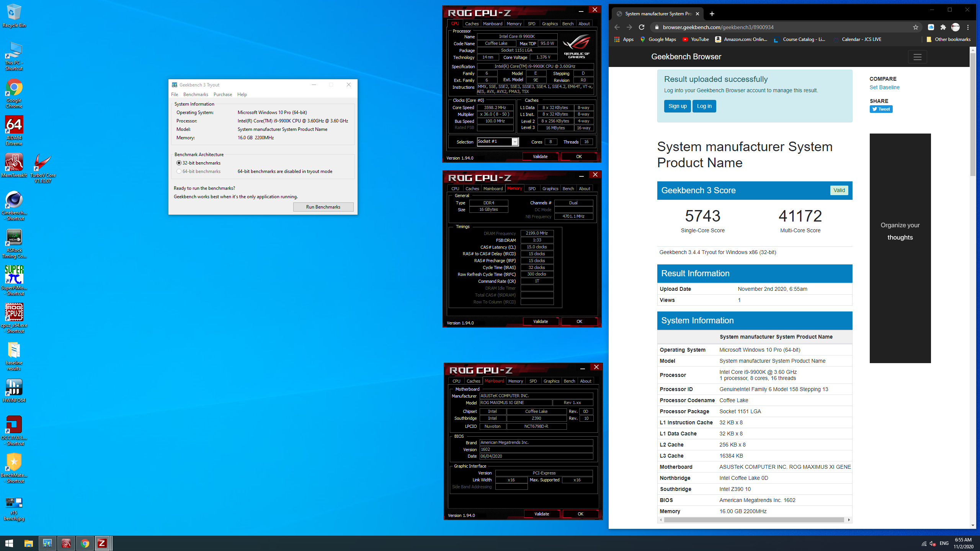This screenshot has width=980, height=551.
Task: Open a new Chrome tab
Action: (712, 14)
